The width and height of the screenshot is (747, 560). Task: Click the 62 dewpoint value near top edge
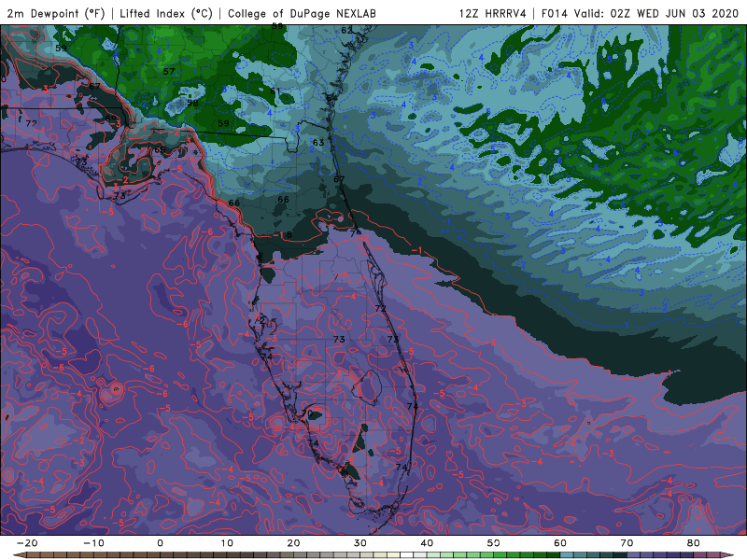pyautogui.click(x=346, y=30)
